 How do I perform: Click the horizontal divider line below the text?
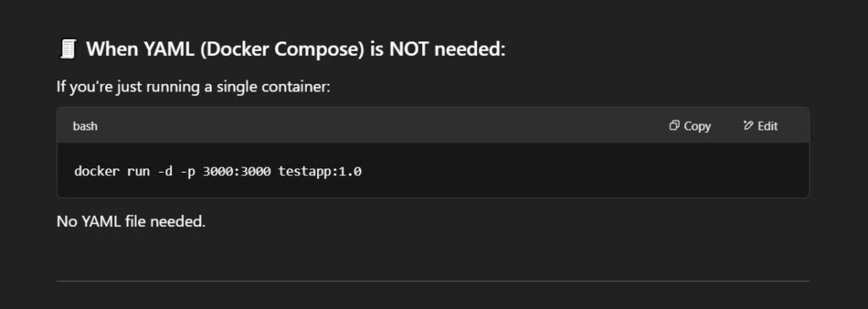click(433, 281)
